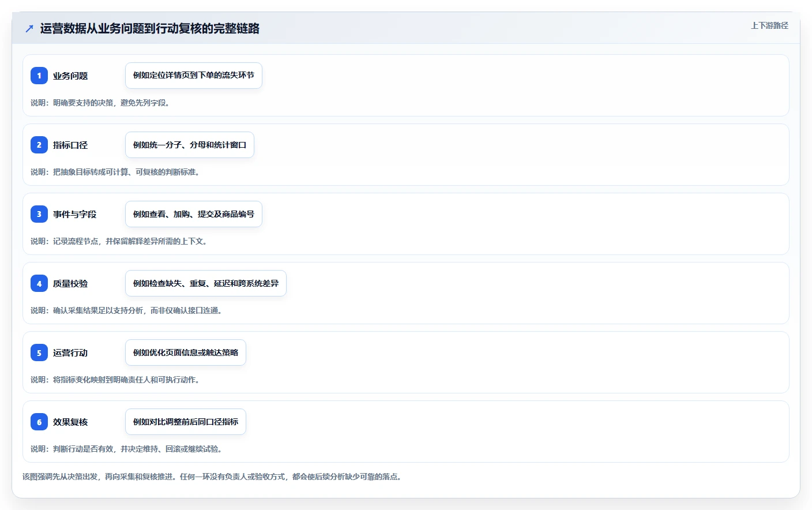The width and height of the screenshot is (812, 510).
Task: Click the note 确认采集结果足以支持分析
Action: [126, 310]
